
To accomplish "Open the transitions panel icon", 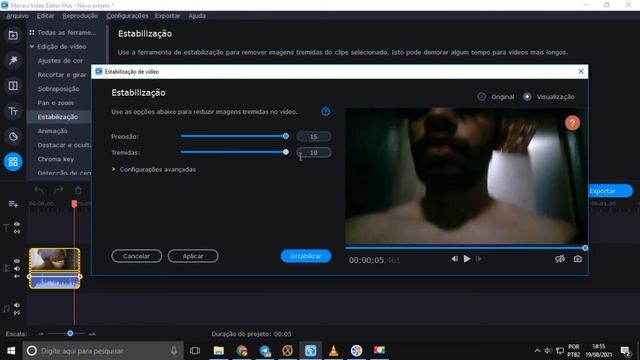I will coord(13,86).
